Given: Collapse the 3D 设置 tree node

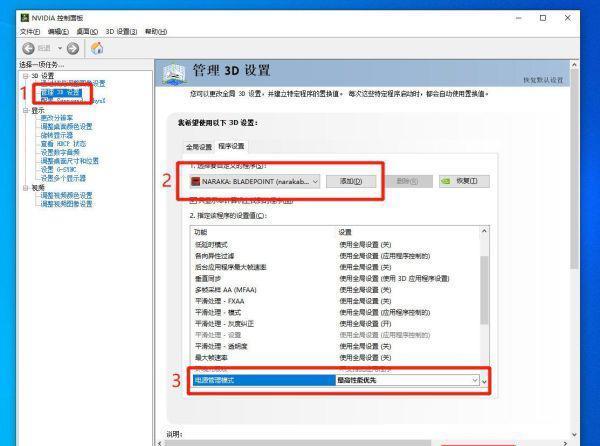Looking at the screenshot, I should [26, 76].
